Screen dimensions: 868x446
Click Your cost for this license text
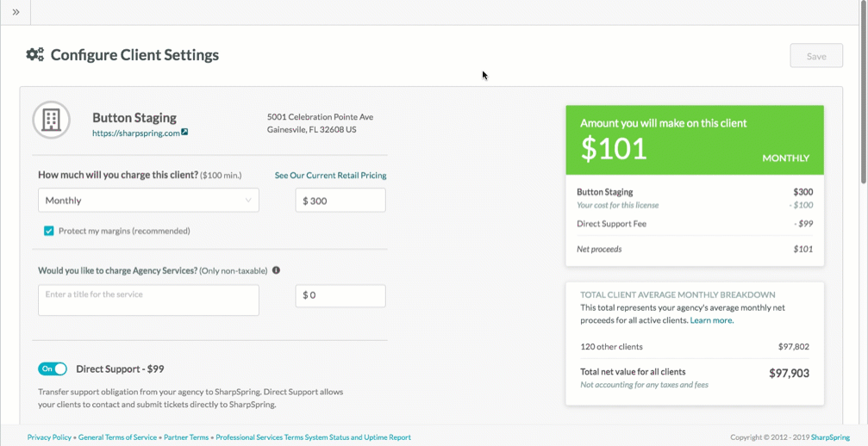[x=618, y=205]
